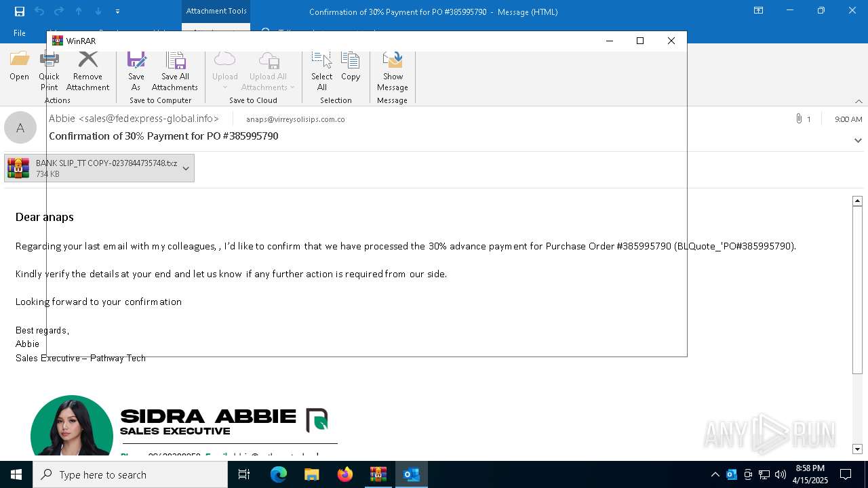Click the message scrollbar down arrow

point(857,449)
